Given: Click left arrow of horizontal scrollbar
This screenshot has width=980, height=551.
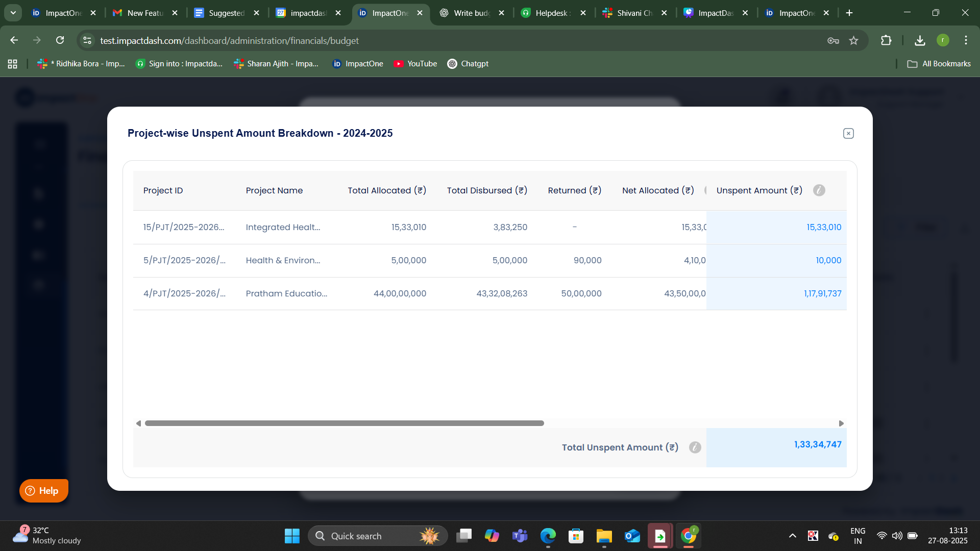Looking at the screenshot, I should tap(138, 423).
